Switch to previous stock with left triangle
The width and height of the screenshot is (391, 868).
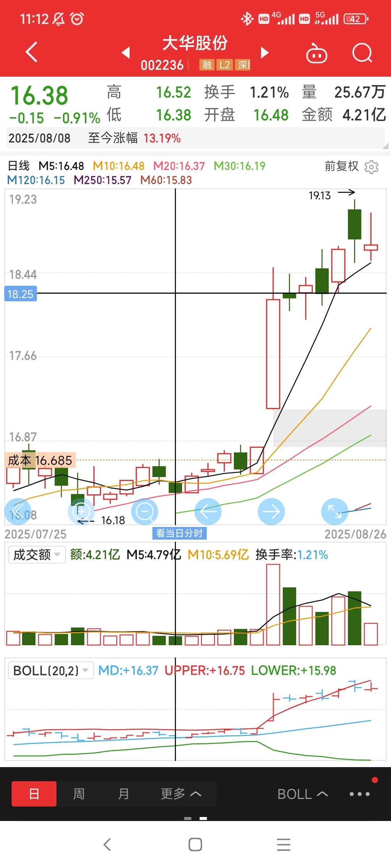tap(126, 52)
